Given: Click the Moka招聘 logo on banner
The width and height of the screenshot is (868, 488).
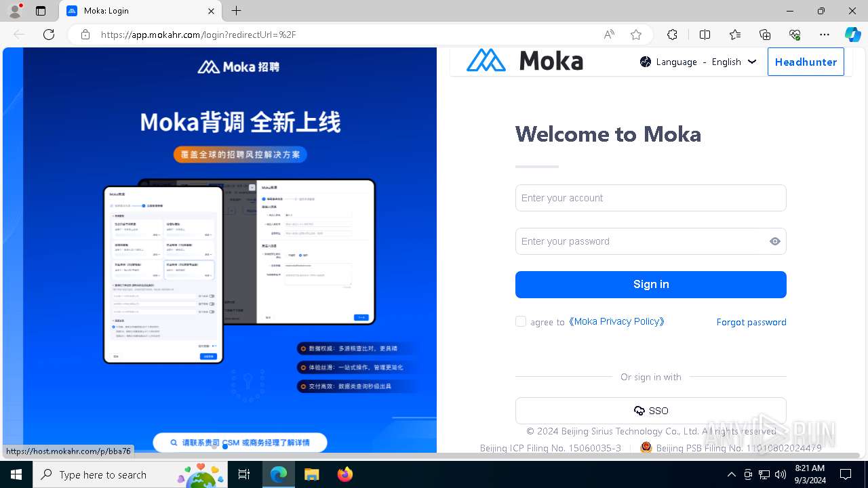Looking at the screenshot, I should click(x=239, y=66).
